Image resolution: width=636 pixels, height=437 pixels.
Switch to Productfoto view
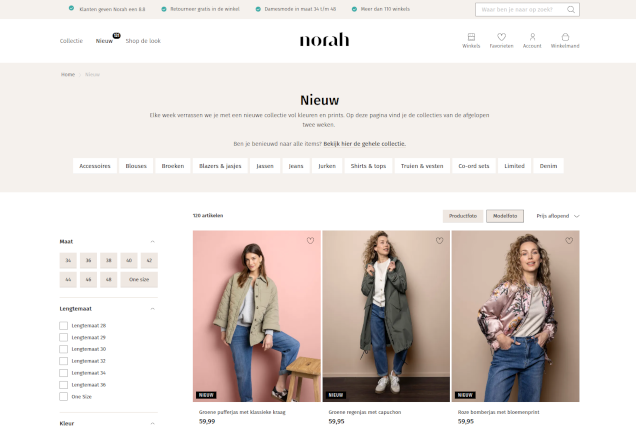tap(463, 216)
